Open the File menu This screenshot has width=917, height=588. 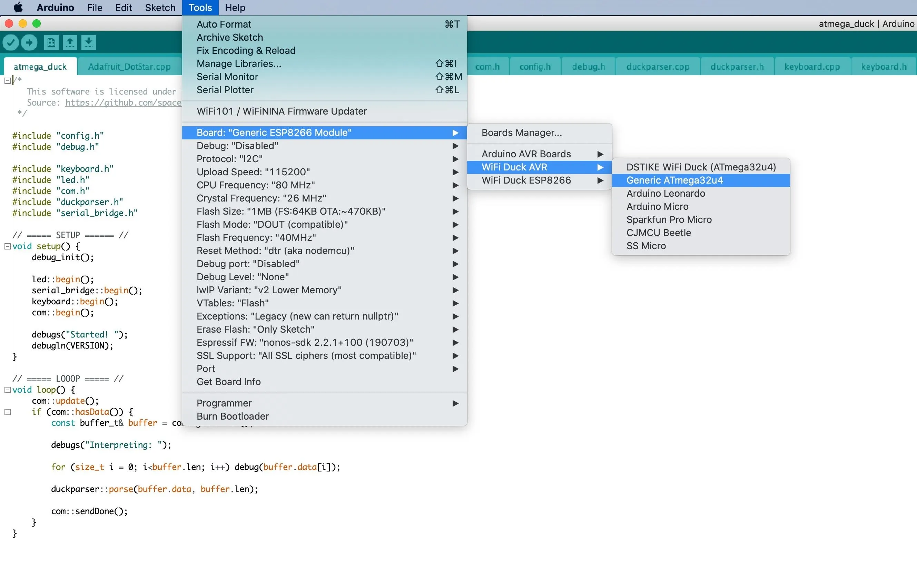pos(95,8)
